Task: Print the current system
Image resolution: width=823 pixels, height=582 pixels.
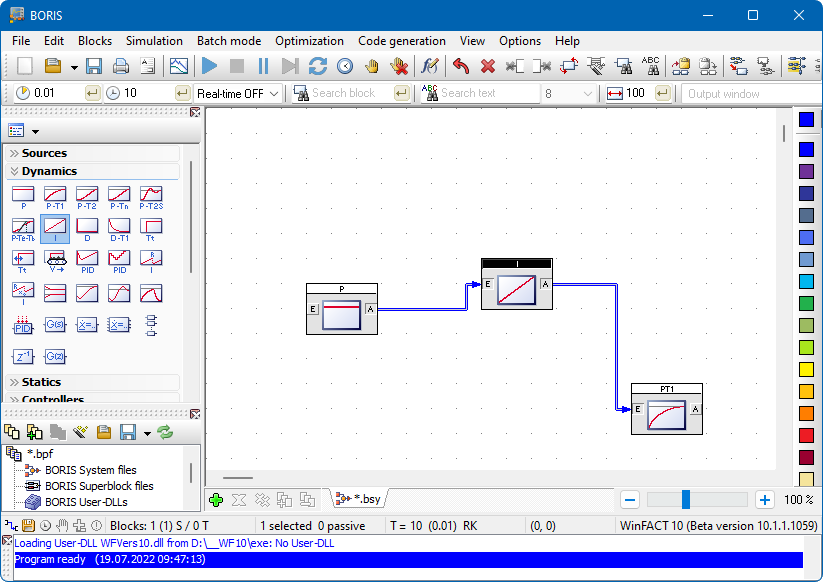Action: (121, 66)
